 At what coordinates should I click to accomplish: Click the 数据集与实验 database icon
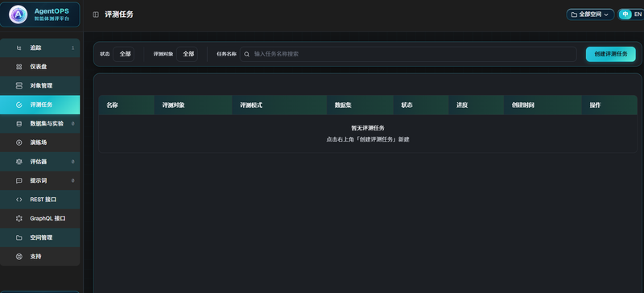(19, 124)
